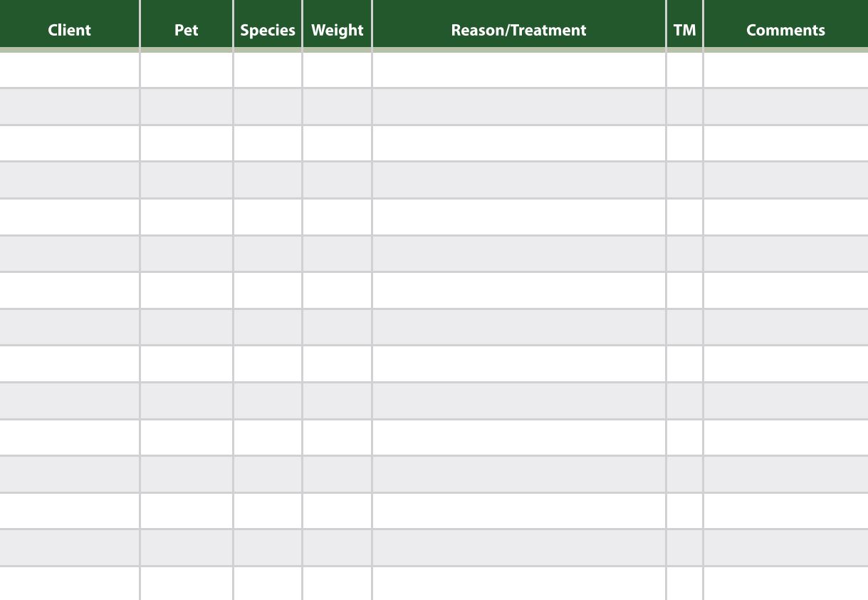
Task: Select the TM column header
Action: [684, 30]
